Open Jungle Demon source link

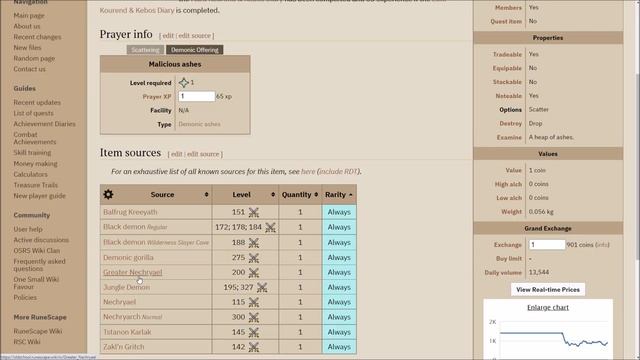click(127, 287)
